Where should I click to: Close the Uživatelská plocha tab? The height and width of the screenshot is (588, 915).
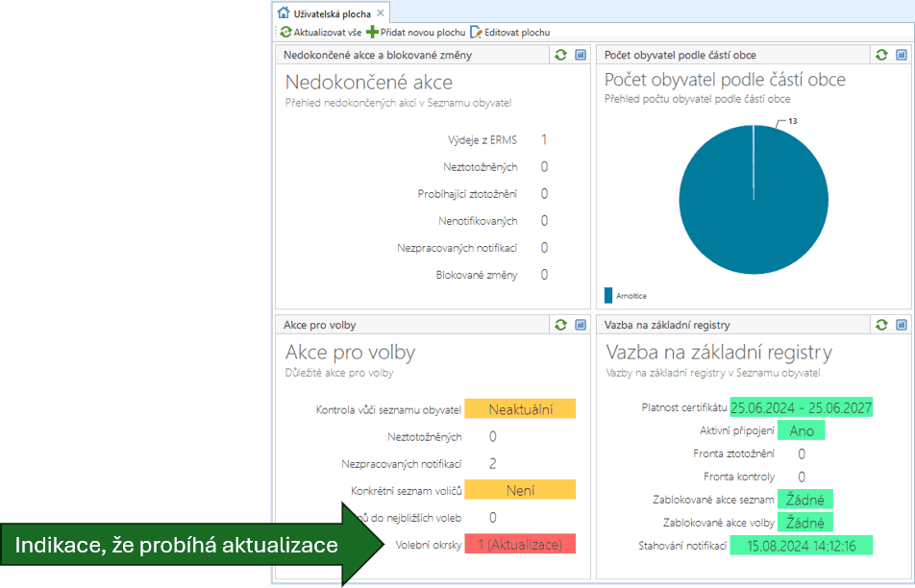pyautogui.click(x=382, y=13)
